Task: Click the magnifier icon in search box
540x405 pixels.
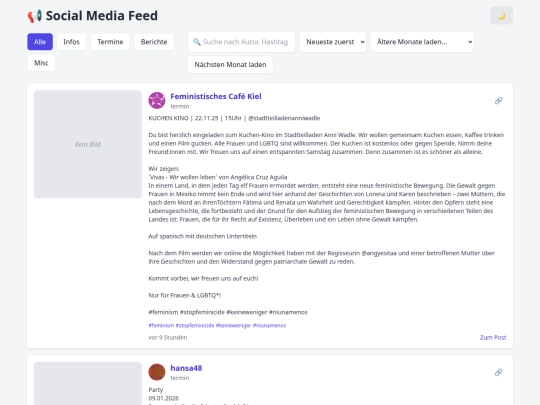Action: [x=197, y=42]
